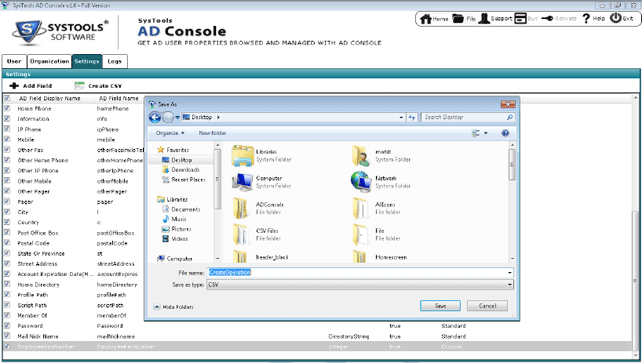Open the mohit user folder icon

click(361, 156)
